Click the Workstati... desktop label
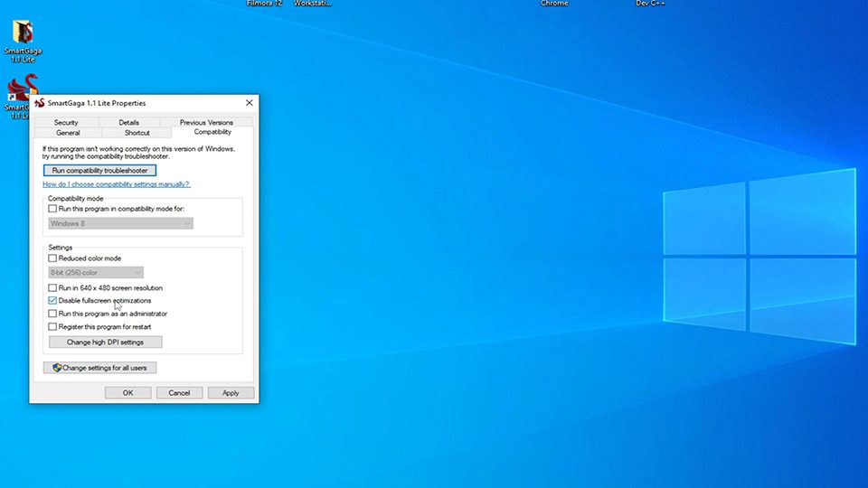Image resolution: width=868 pixels, height=488 pixels. (313, 4)
